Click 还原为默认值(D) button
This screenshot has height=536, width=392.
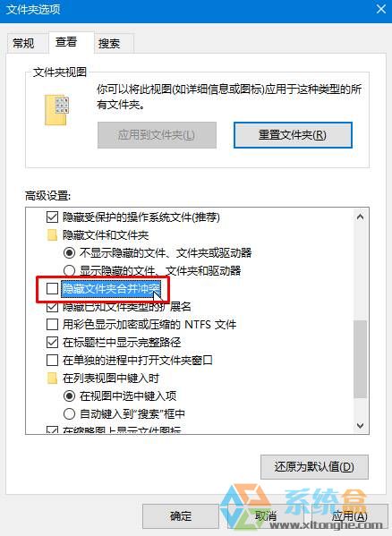pos(314,466)
